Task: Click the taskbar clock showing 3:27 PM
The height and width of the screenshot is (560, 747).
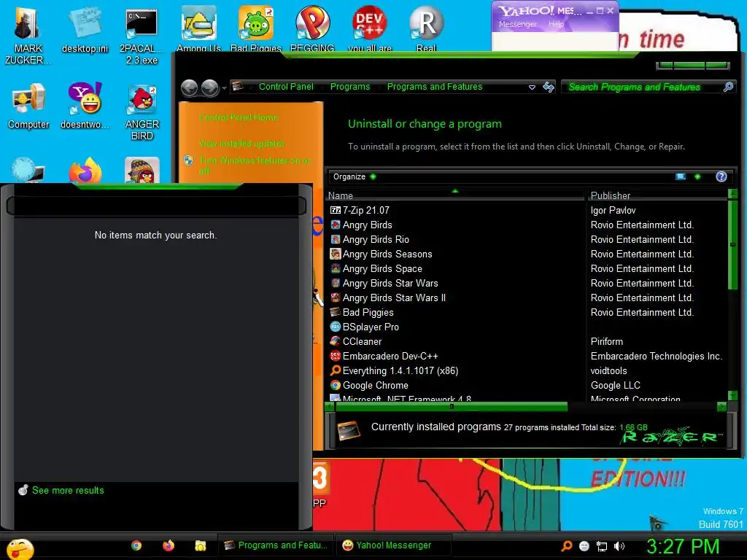Action: (x=683, y=546)
